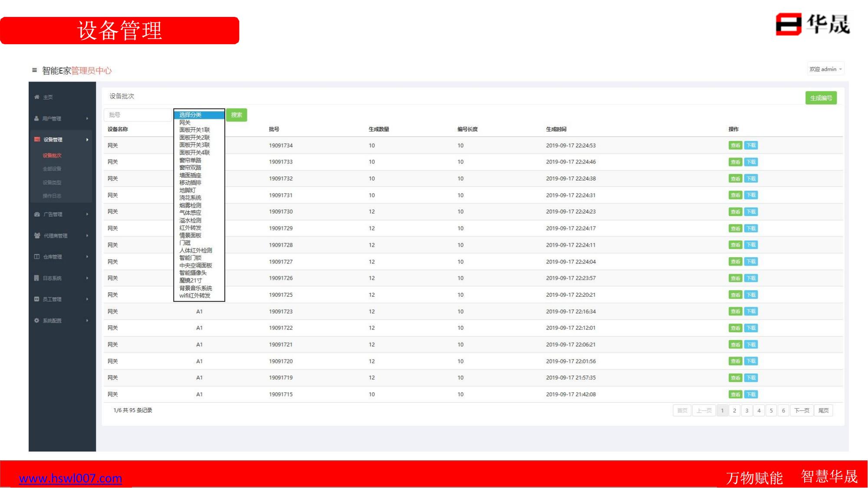Open the 操作日志 submenu item

pyautogui.click(x=52, y=196)
